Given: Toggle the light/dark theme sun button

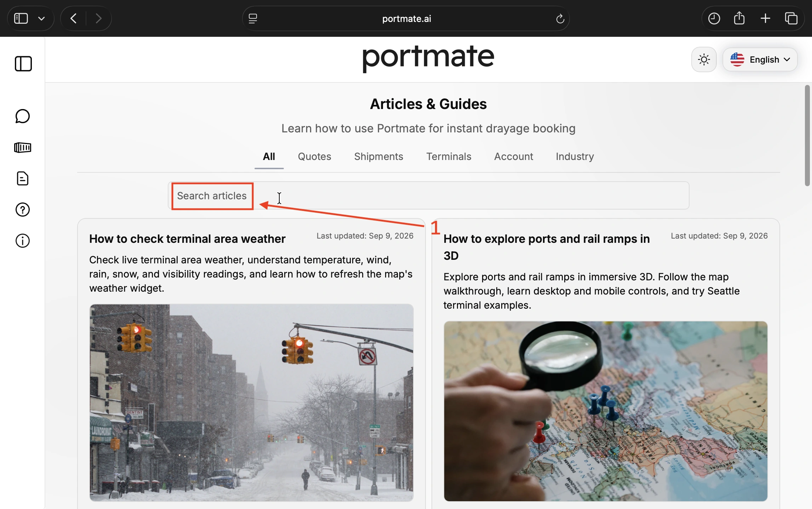Looking at the screenshot, I should coord(704,59).
